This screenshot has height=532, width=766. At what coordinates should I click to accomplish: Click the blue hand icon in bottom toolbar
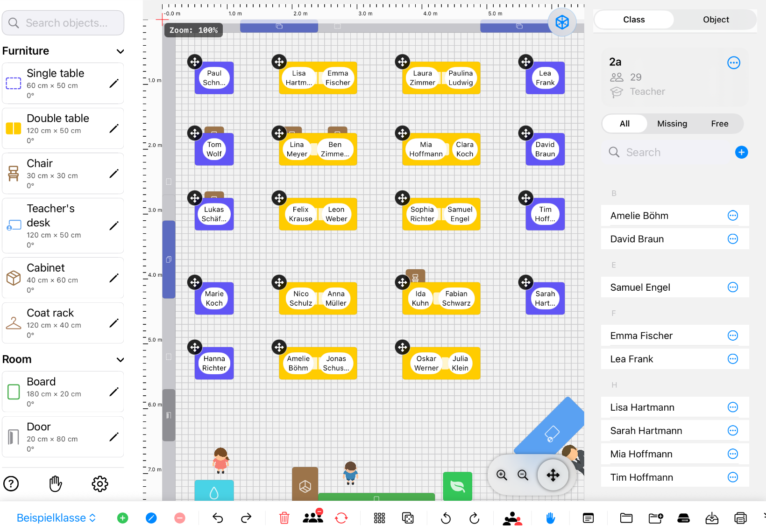(550, 518)
